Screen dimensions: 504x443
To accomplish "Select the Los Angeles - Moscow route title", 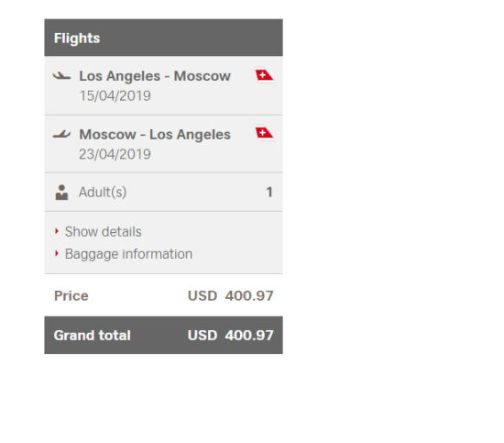I will click(155, 76).
